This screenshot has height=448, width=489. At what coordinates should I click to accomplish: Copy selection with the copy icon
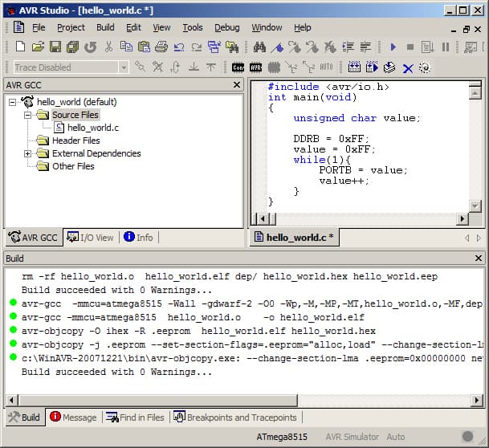pos(126,47)
